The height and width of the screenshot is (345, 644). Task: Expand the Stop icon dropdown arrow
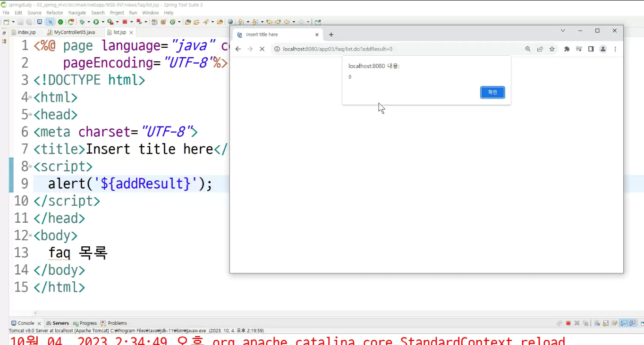point(132,22)
